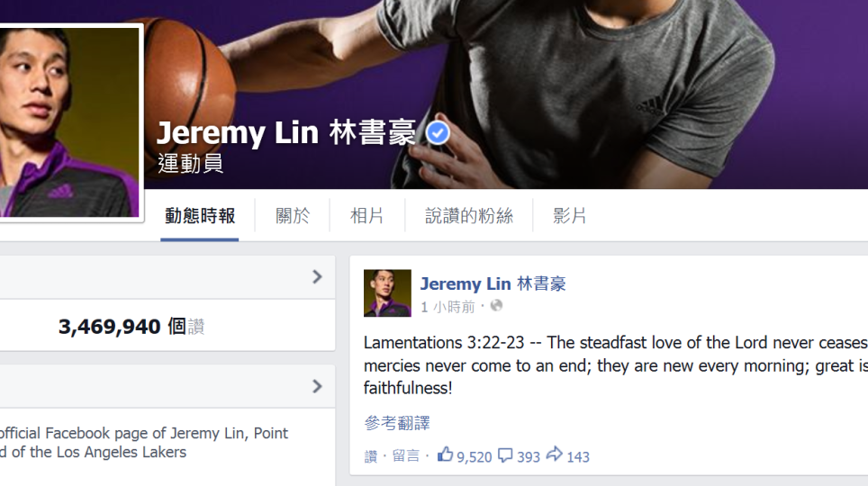Click the comment bubble icon on post
The image size is (868, 486).
(505, 455)
